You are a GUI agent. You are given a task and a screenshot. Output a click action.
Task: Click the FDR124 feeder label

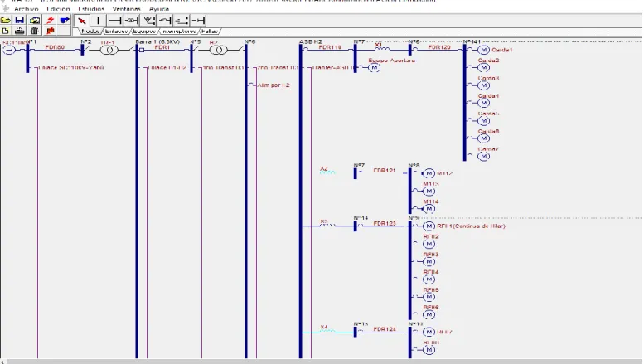tap(385, 329)
